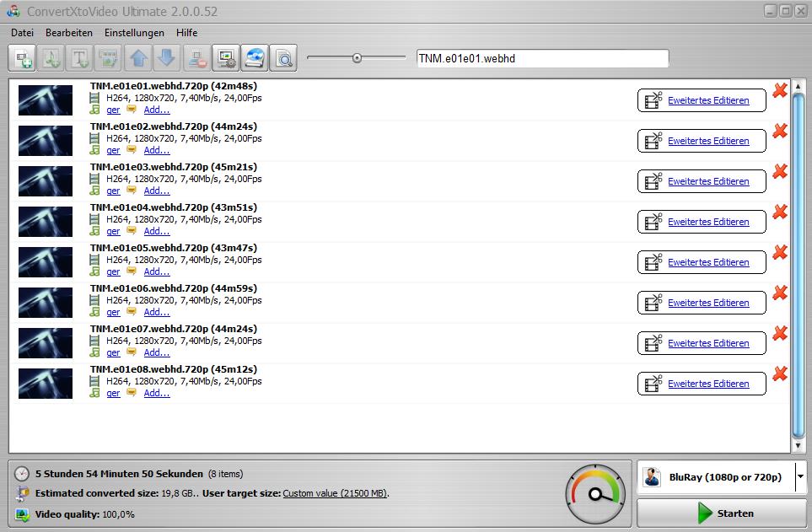Click the quality gauge dial
Image resolution: width=812 pixels, height=532 pixels.
[x=595, y=494]
